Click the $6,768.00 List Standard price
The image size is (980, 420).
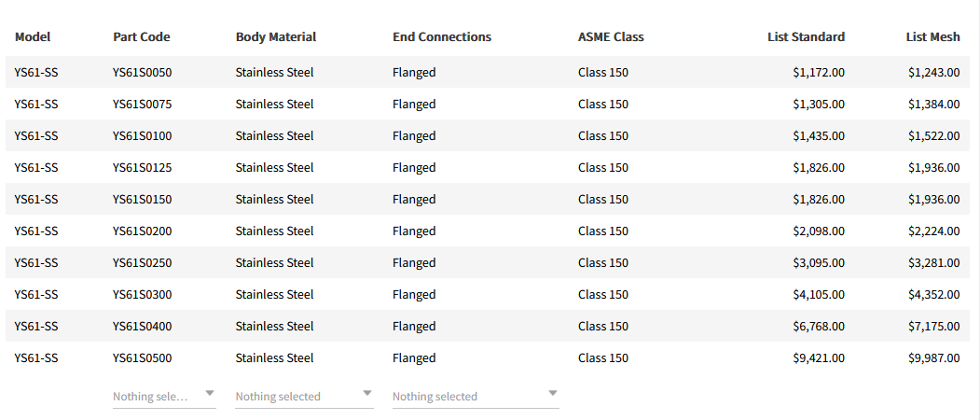pos(819,327)
